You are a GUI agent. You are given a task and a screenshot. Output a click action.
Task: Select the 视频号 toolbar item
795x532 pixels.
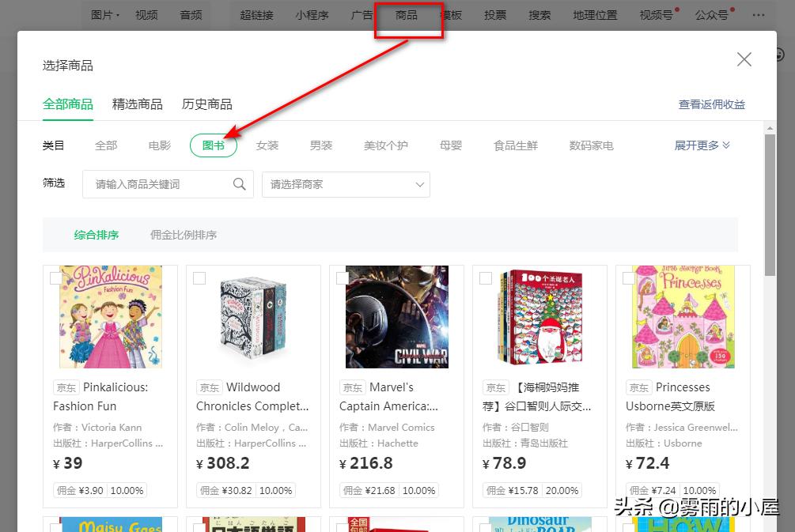[657, 15]
